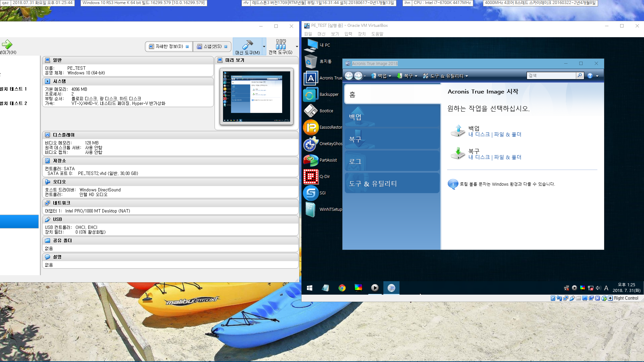Select 로그 in the Acronis sidebar

(x=392, y=161)
